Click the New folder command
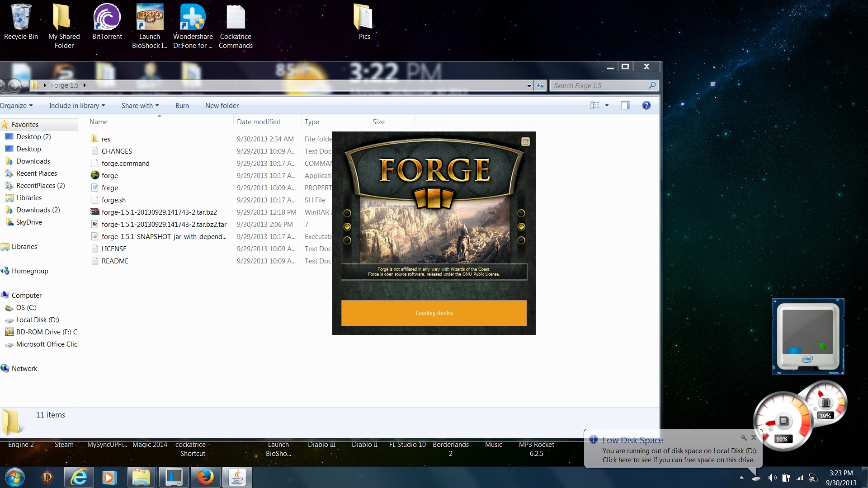 (x=222, y=106)
